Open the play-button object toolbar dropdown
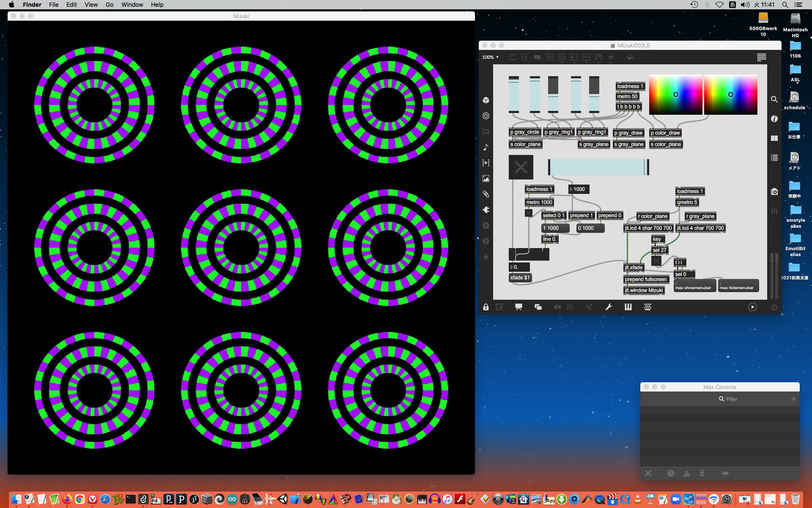Screen dimensions: 812x508 point(574,57)
